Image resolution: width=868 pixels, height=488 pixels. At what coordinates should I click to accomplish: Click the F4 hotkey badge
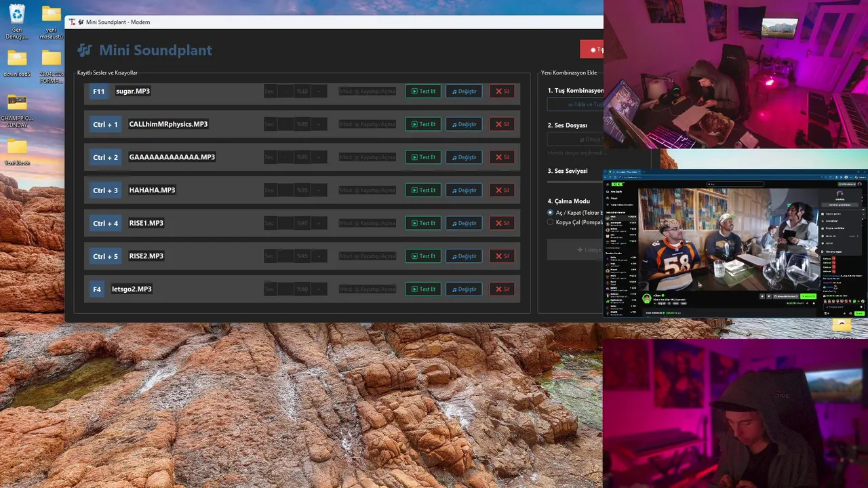(97, 289)
